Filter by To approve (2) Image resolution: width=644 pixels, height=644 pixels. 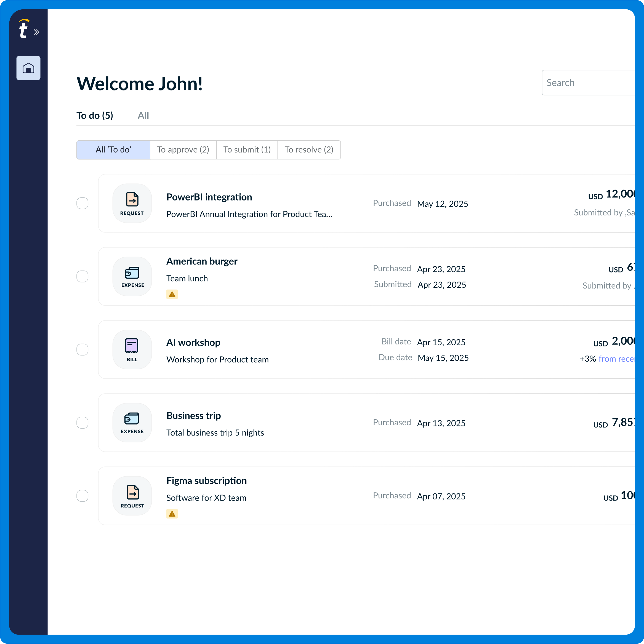pos(183,150)
